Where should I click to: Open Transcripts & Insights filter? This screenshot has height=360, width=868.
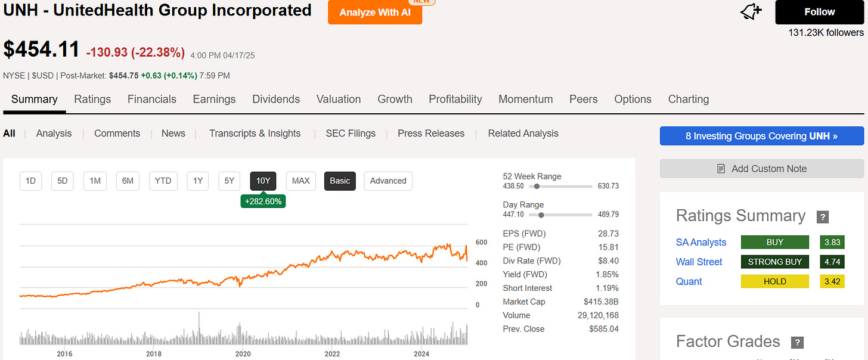255,134
